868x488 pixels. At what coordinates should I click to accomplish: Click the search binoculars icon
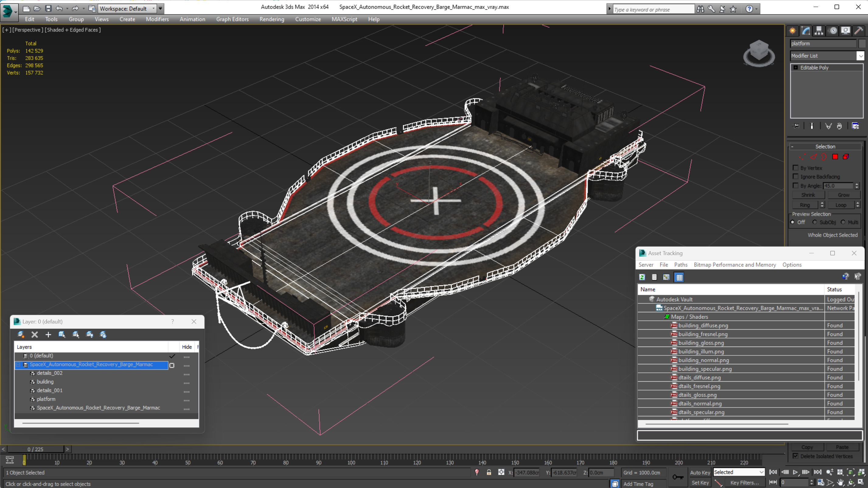[x=700, y=9]
